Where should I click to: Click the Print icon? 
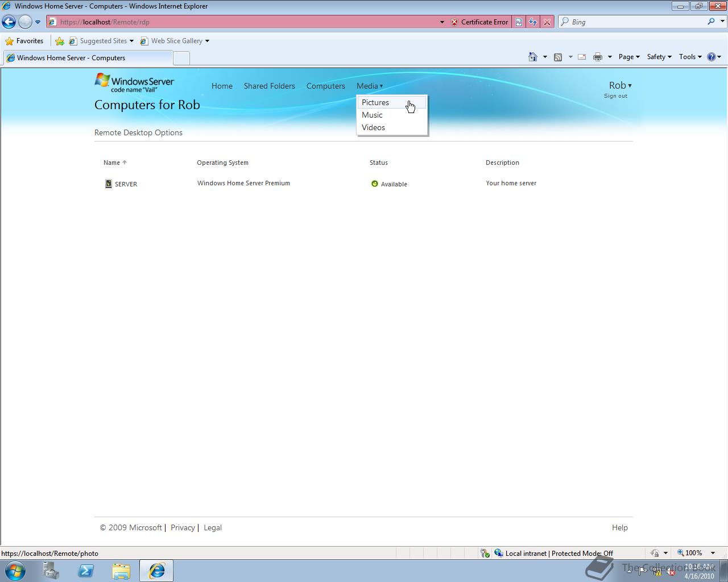(597, 57)
